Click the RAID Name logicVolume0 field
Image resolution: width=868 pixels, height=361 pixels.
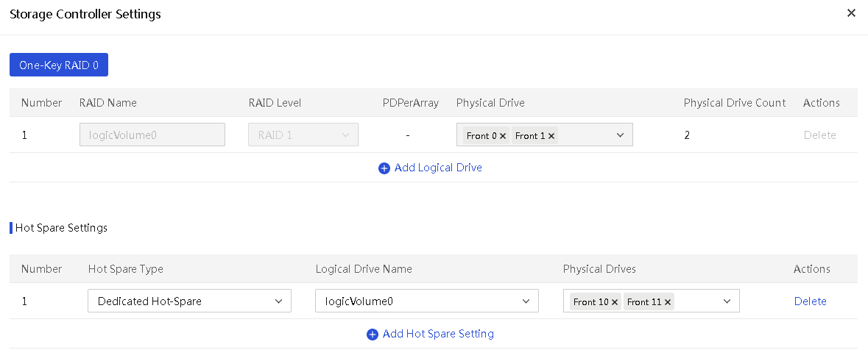[152, 135]
